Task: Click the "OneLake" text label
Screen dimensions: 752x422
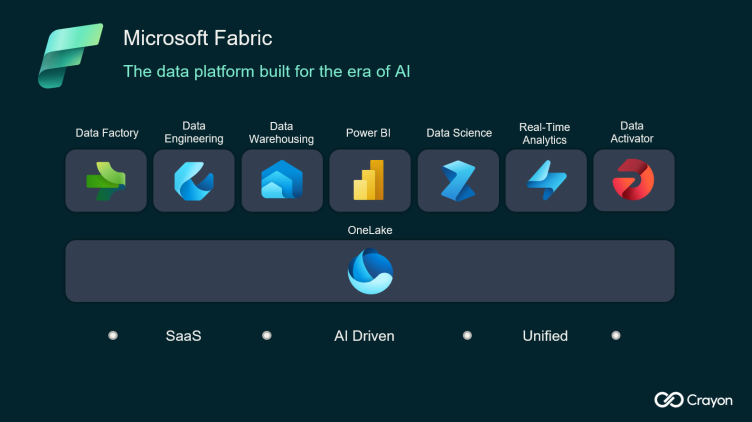Action: click(x=370, y=230)
